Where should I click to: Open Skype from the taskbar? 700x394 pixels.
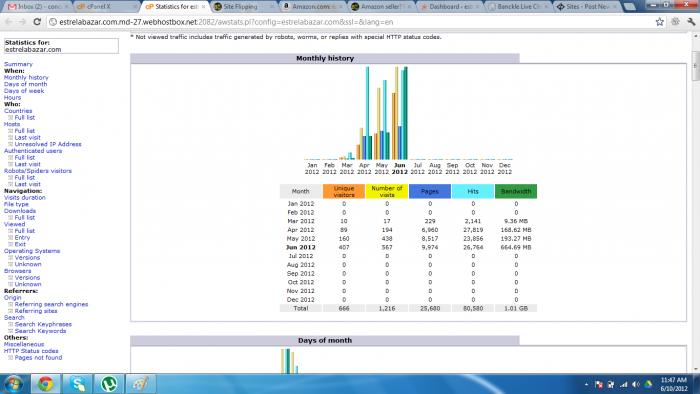tap(77, 384)
